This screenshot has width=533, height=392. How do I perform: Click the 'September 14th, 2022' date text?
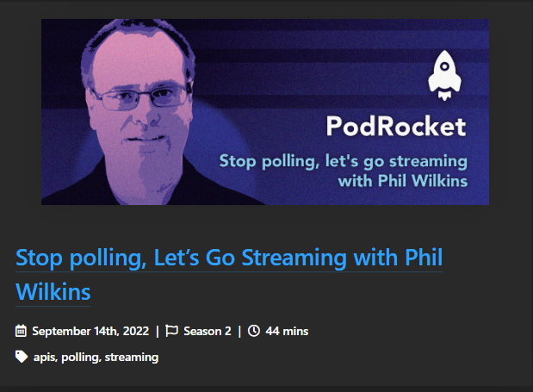[x=90, y=331]
